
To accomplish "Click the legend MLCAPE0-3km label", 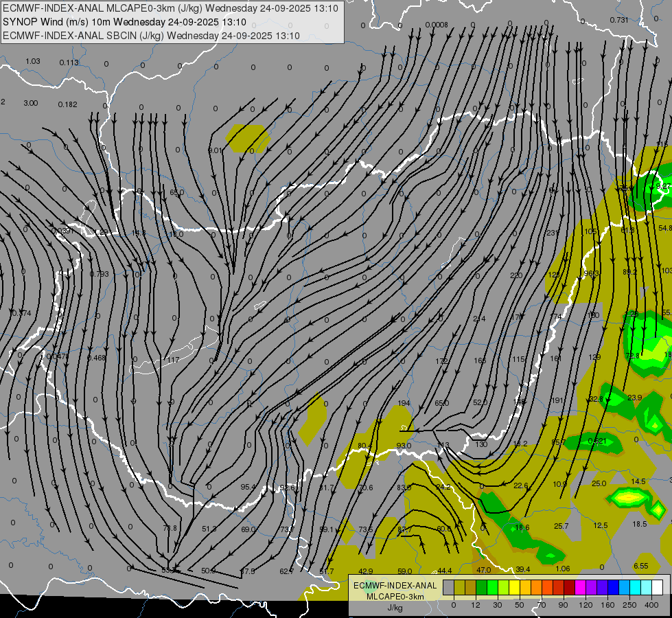I will [395, 597].
